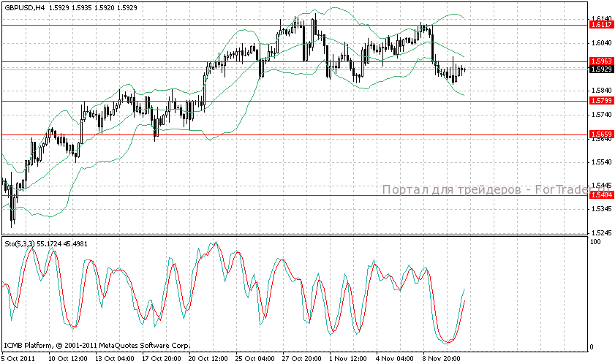Click the 1.5963 red price level label

tap(600, 61)
